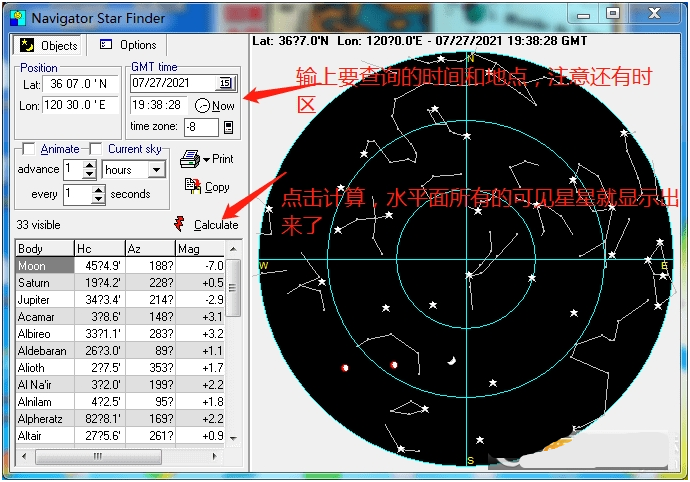This screenshot has width=690, height=482.
Task: Click the time zone selector icon
Action: click(228, 127)
